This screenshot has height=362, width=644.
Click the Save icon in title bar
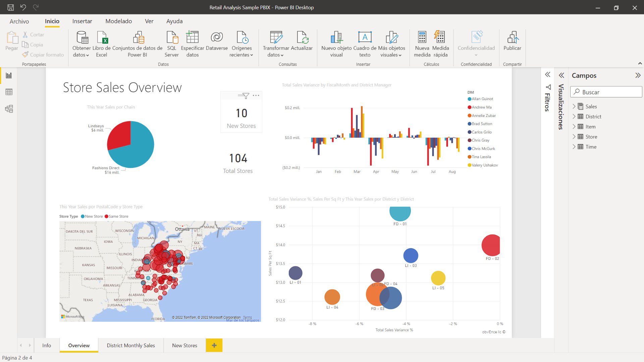tap(10, 7)
